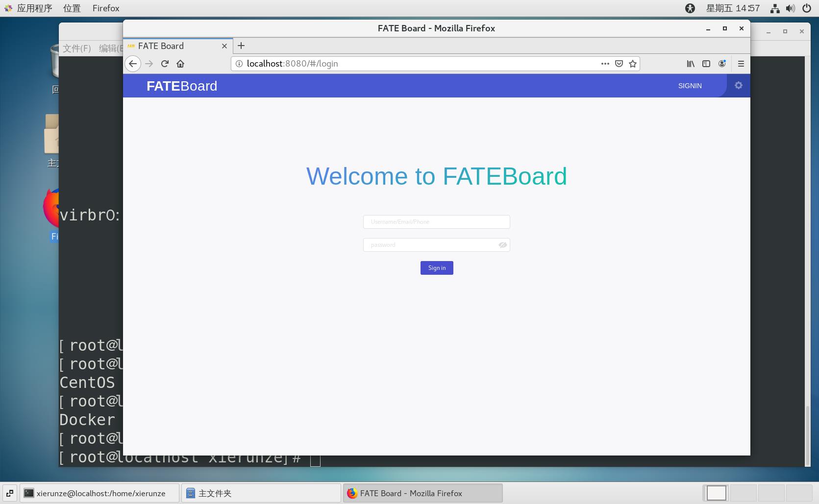Toggle password visibility with the eye icon
The width and height of the screenshot is (819, 504).
coord(503,245)
